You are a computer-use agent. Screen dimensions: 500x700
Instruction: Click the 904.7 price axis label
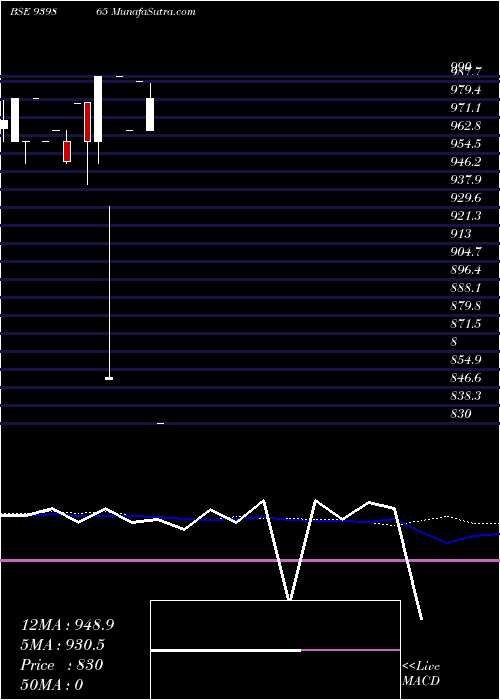click(x=466, y=252)
